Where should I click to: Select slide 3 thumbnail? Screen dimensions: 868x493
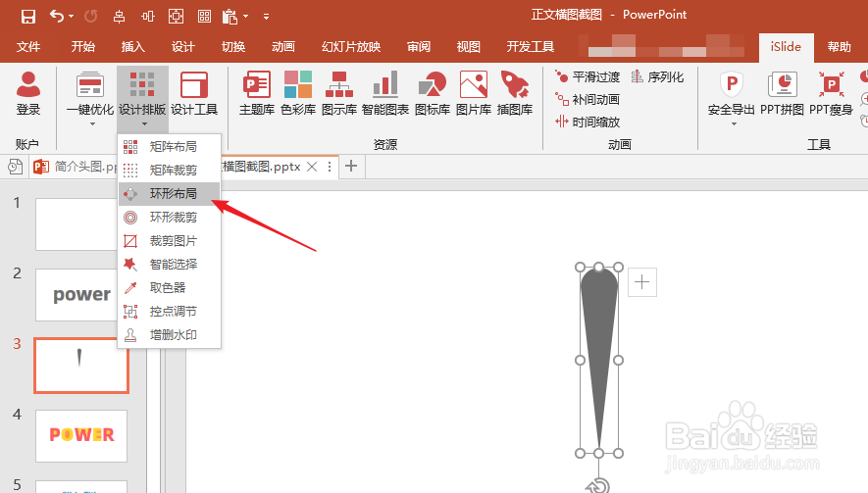tap(81, 366)
